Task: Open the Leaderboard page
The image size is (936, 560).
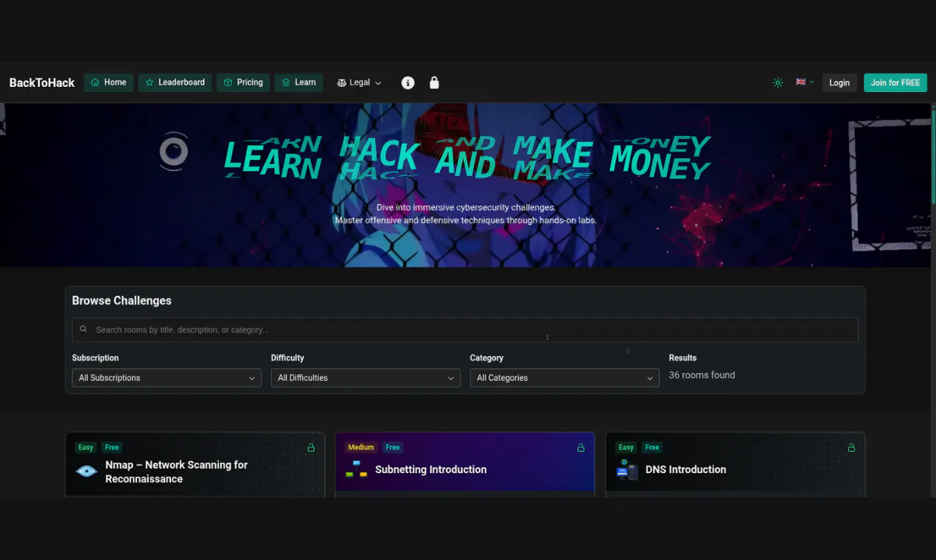Action: coord(175,83)
